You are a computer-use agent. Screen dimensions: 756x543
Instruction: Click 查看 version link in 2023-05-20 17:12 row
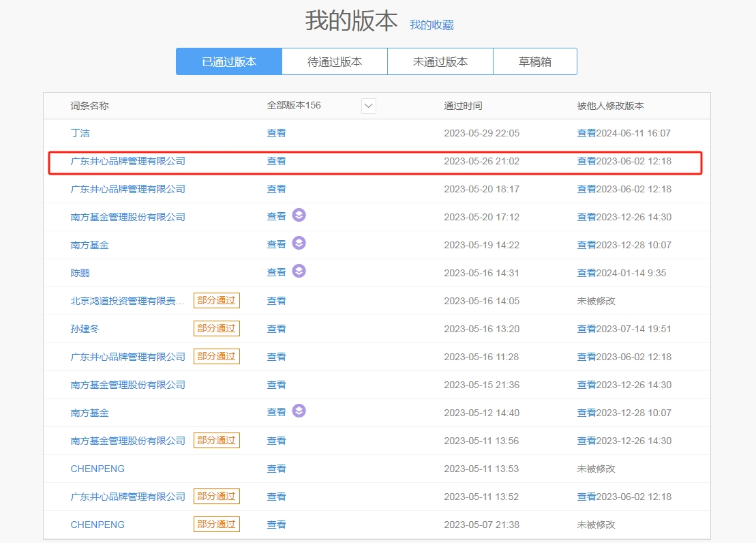tap(276, 217)
